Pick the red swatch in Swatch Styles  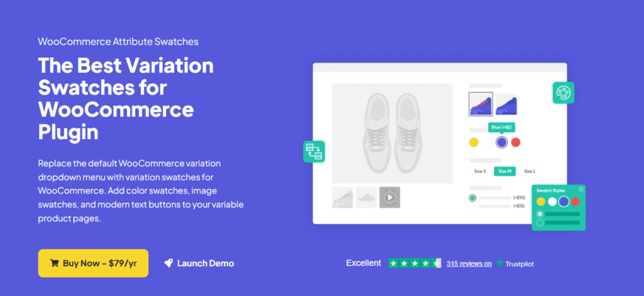tap(575, 202)
